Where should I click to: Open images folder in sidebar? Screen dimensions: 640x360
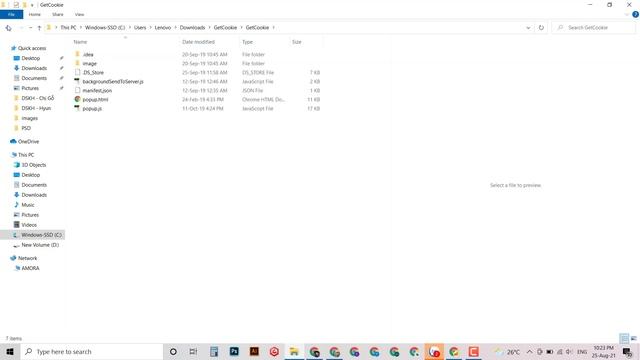pos(29,118)
